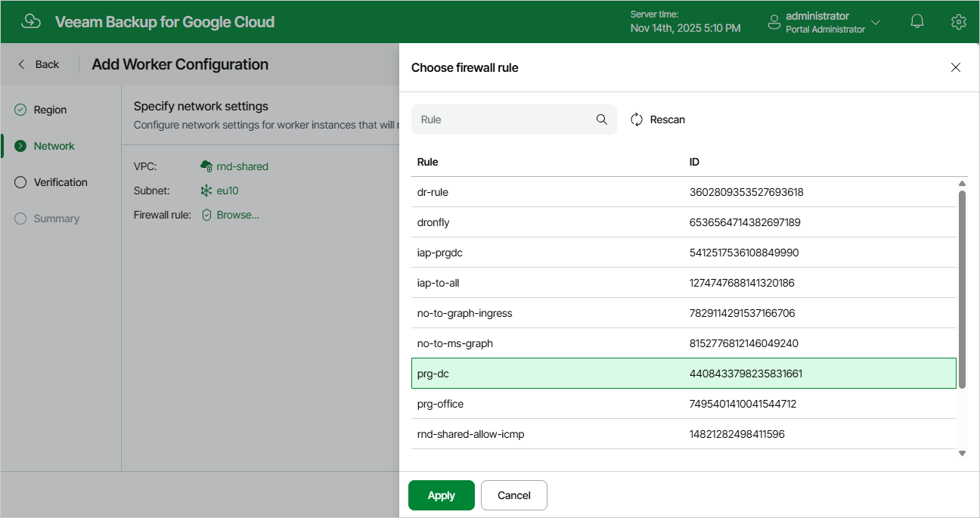Viewport: 980px width, 518px height.
Task: Click the subnet snowflake icon
Action: 206,191
